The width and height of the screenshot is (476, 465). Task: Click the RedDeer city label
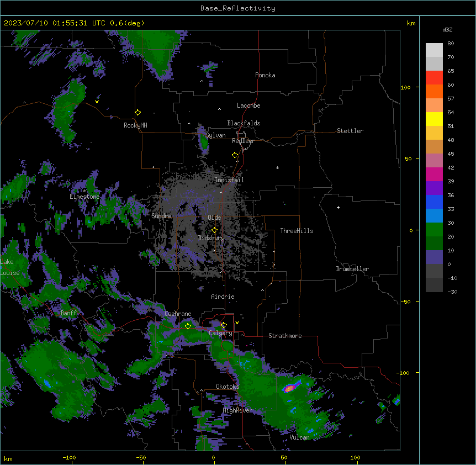pyautogui.click(x=243, y=141)
